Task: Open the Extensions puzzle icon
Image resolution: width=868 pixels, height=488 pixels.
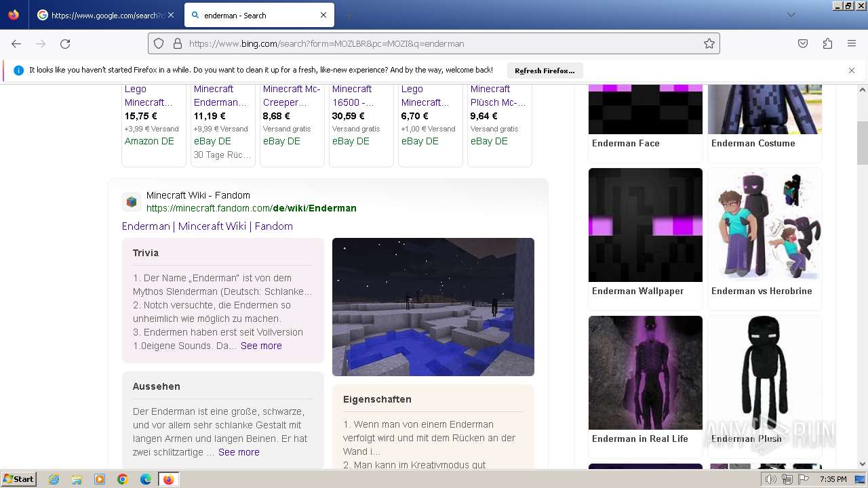Action: click(827, 43)
